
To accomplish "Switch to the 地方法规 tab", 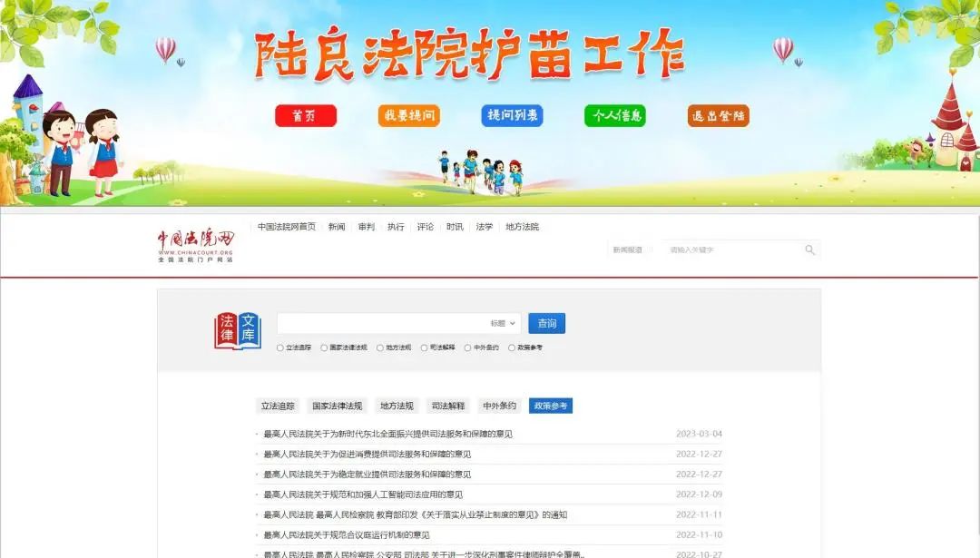I will [x=397, y=406].
